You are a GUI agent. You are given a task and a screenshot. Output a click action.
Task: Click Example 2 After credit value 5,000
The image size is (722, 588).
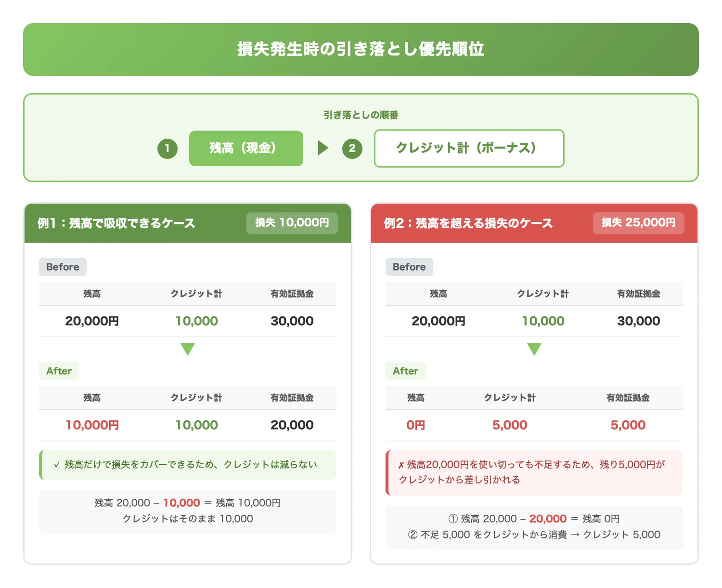[x=510, y=425]
